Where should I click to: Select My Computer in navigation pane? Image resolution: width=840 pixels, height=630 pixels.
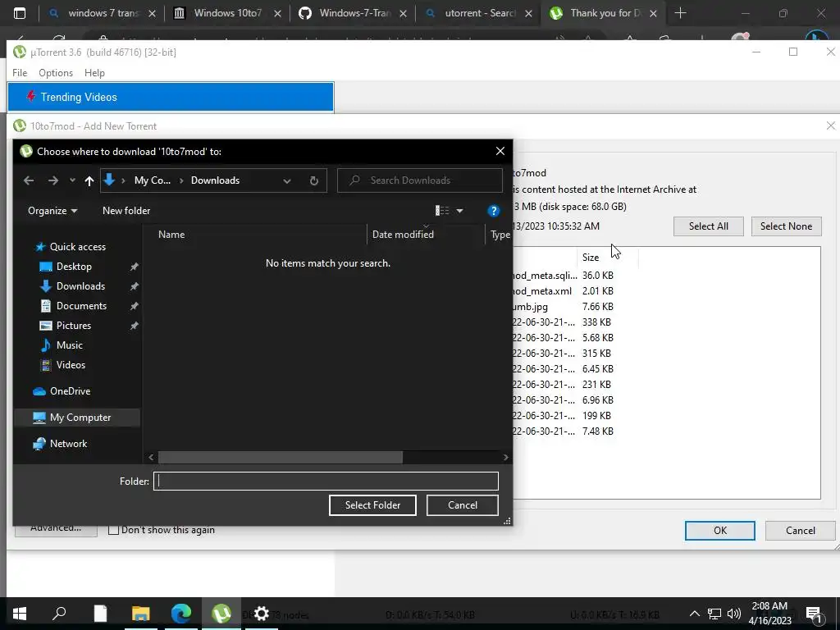(80, 418)
